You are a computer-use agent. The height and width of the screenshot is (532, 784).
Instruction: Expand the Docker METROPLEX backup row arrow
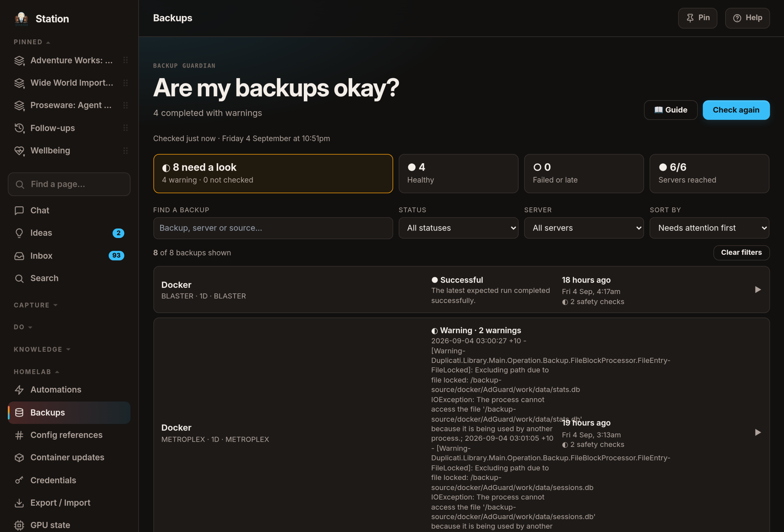pos(758,432)
